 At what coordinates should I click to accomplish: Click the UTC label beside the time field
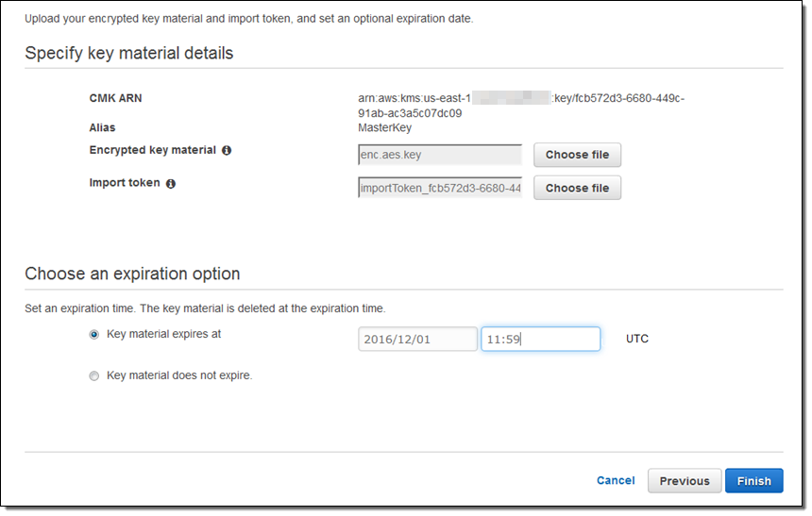coord(637,339)
